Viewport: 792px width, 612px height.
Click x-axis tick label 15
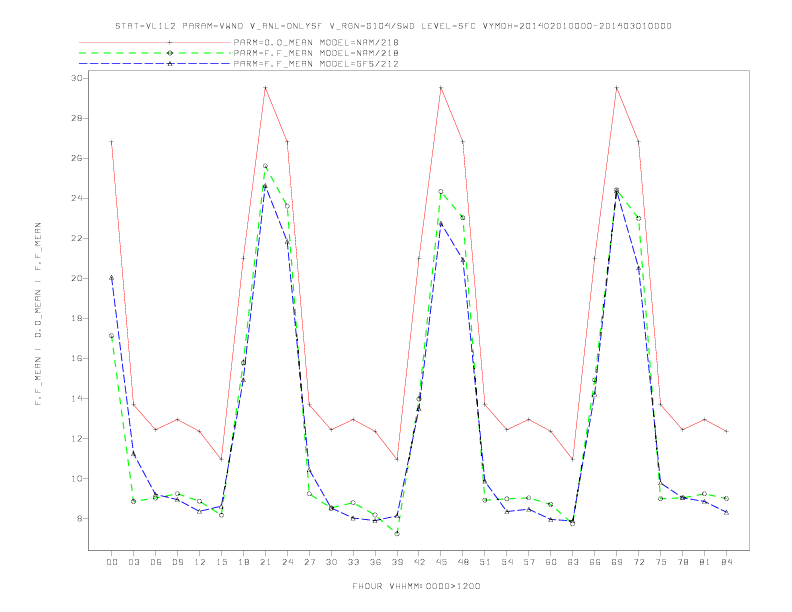221,562
